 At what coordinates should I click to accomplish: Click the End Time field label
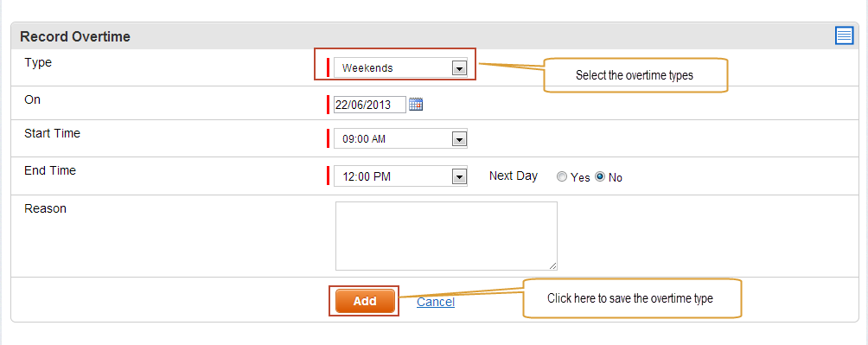(x=50, y=170)
